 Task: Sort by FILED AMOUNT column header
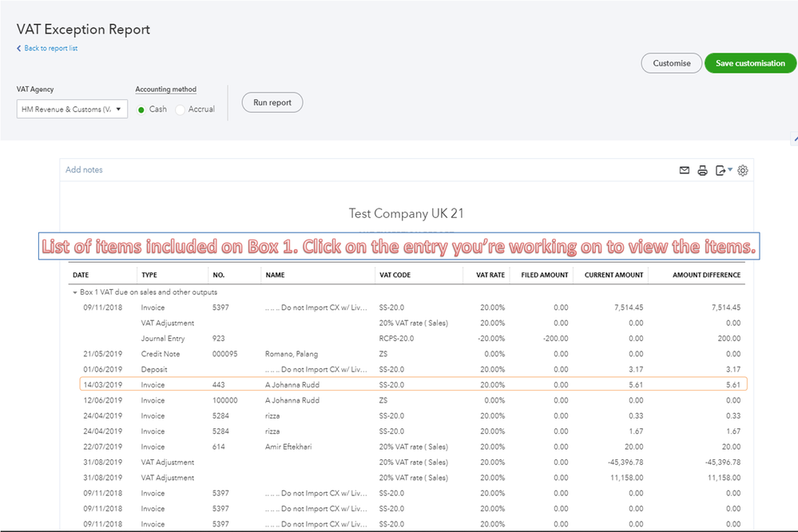(x=545, y=275)
